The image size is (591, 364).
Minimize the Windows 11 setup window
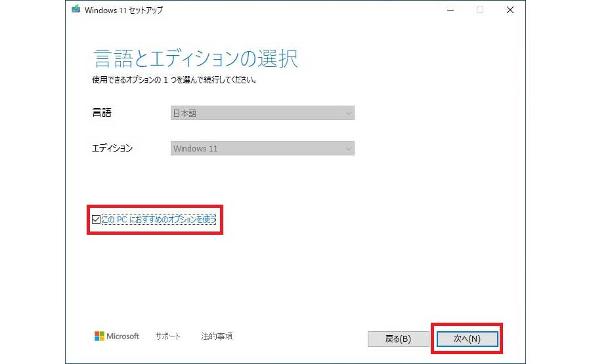click(x=450, y=10)
